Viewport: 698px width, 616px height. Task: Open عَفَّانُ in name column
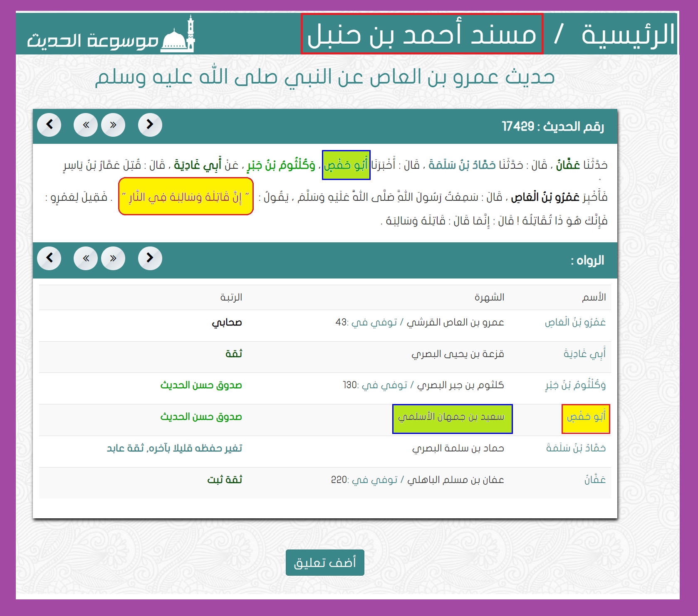pyautogui.click(x=595, y=480)
